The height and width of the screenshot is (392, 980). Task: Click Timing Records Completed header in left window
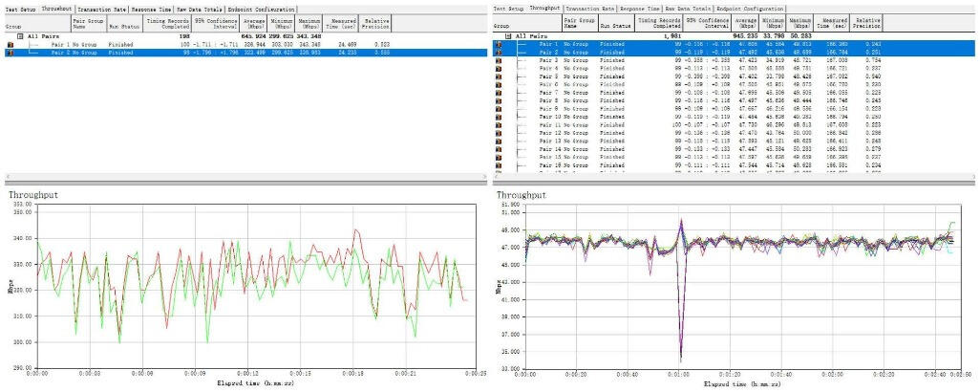click(167, 25)
